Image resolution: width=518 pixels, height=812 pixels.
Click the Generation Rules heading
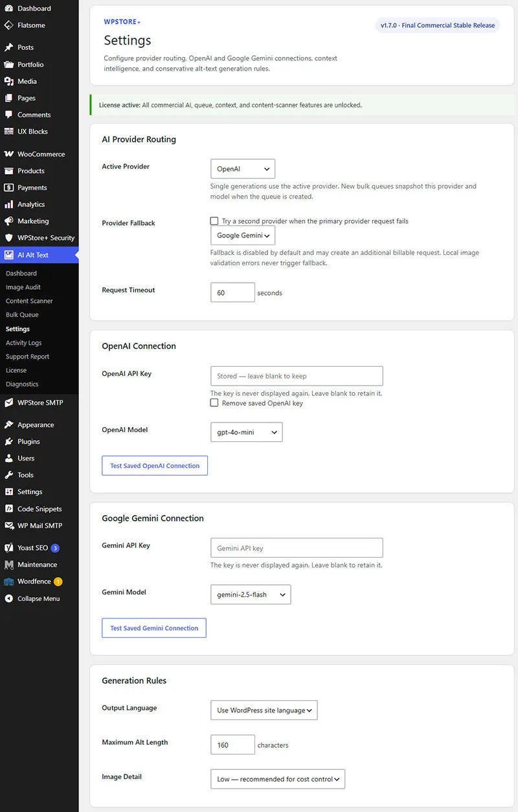pyautogui.click(x=134, y=681)
